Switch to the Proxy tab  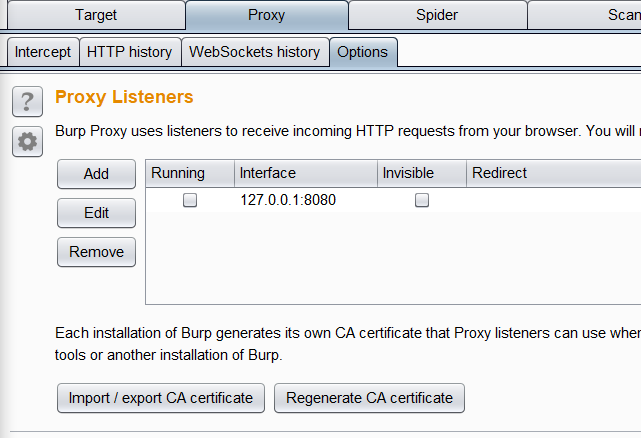[x=267, y=15]
